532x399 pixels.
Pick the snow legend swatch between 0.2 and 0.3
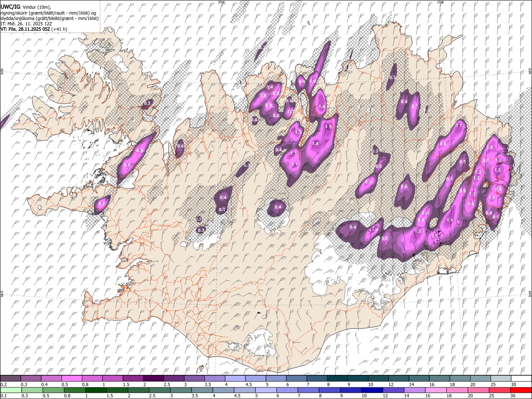10,378
